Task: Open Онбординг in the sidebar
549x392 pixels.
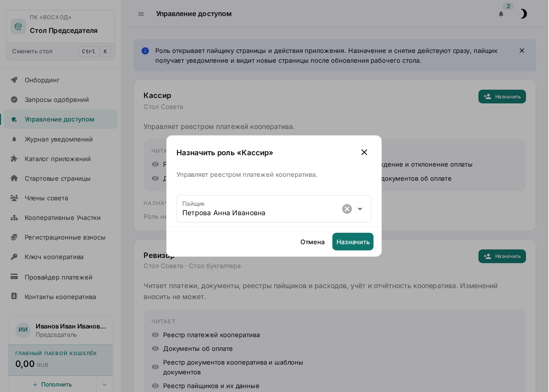Action: pyautogui.click(x=60, y=80)
